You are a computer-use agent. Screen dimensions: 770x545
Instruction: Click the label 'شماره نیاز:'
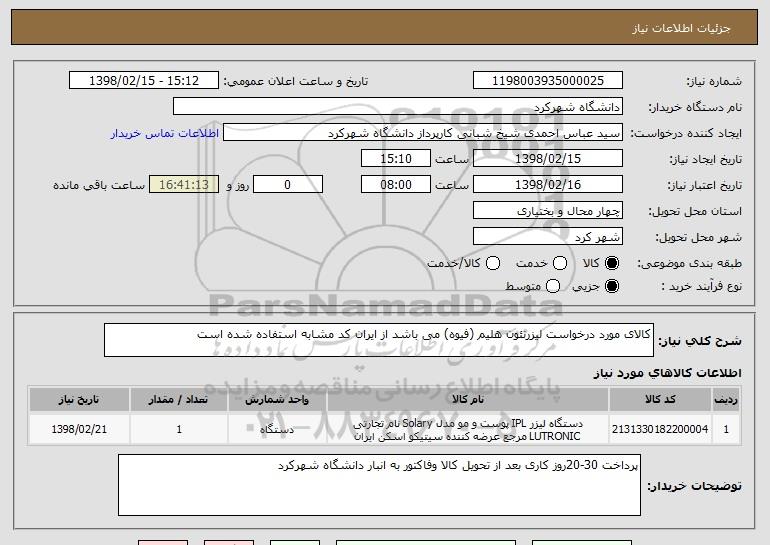click(x=714, y=81)
